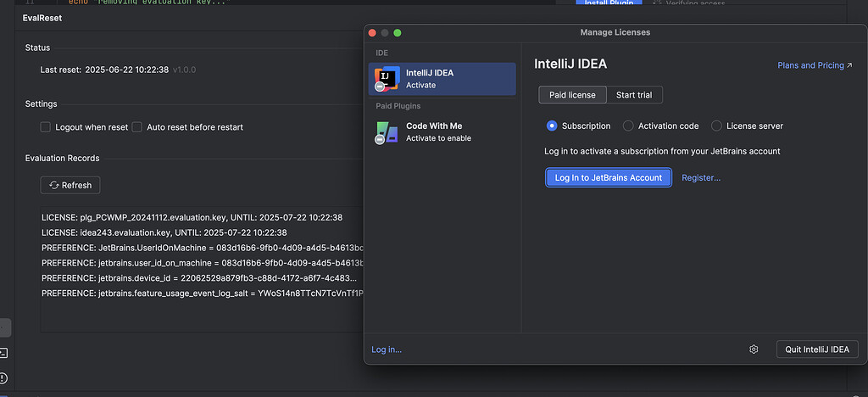Switch to the Start trial tab
This screenshot has height=397, width=868.
tap(634, 94)
